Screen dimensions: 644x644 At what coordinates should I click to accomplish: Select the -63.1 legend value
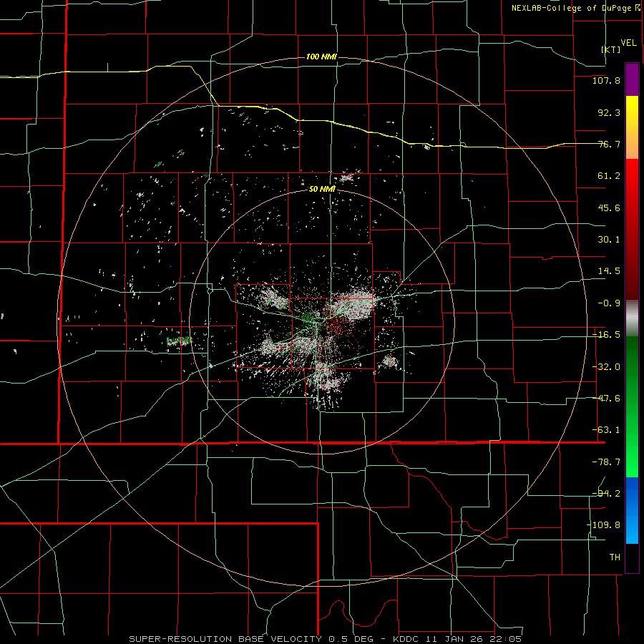(606, 430)
